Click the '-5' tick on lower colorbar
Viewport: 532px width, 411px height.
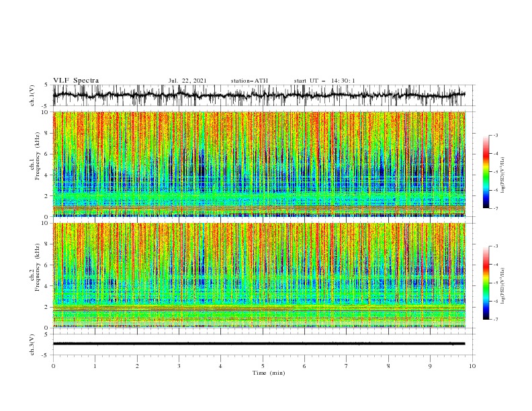tap(495, 283)
